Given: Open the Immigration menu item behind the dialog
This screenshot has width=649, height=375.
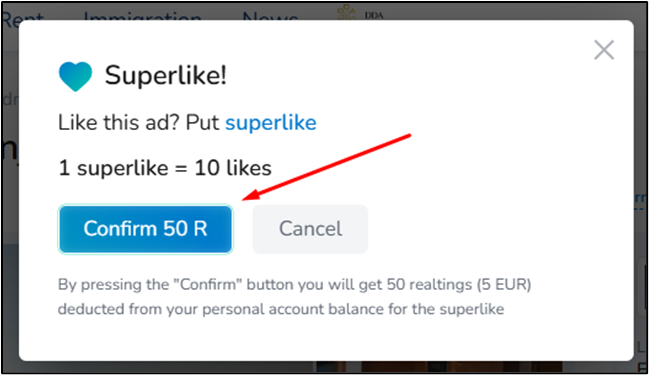Looking at the screenshot, I should tap(142, 17).
